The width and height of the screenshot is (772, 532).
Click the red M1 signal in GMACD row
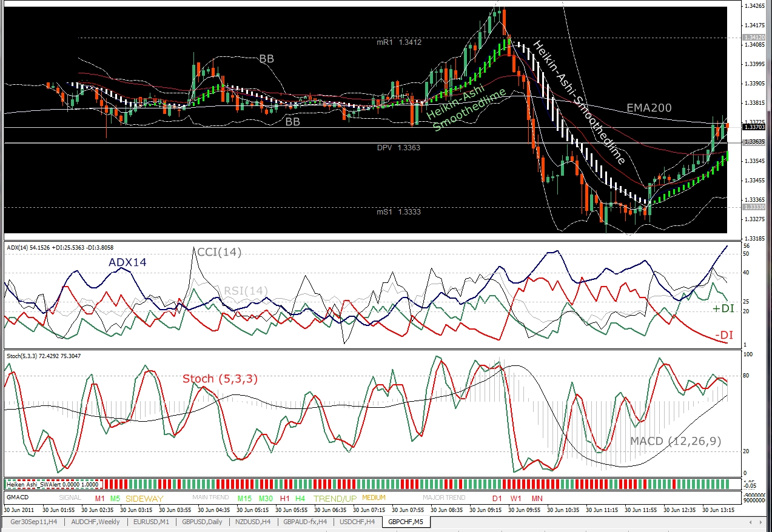coord(100,498)
